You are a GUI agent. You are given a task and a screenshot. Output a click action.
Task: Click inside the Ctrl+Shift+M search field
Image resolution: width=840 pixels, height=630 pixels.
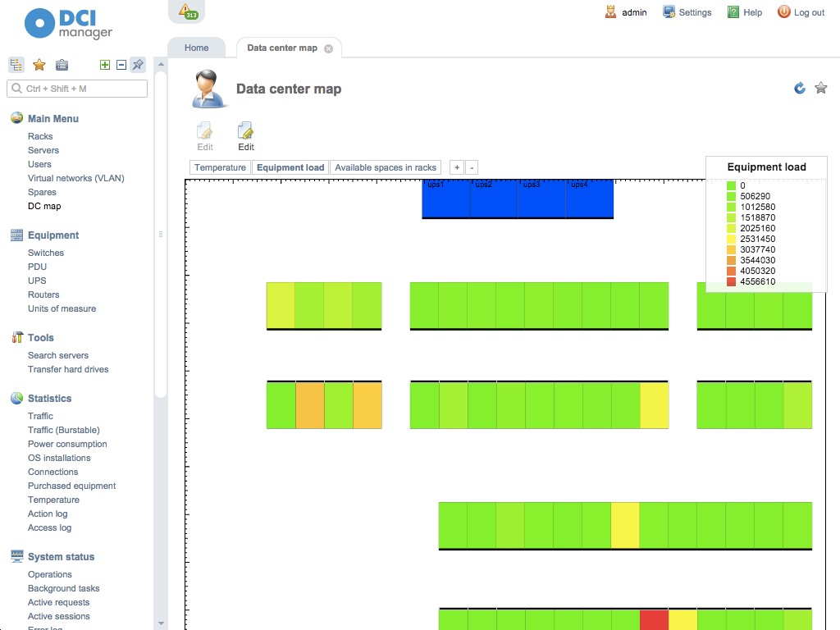76,88
